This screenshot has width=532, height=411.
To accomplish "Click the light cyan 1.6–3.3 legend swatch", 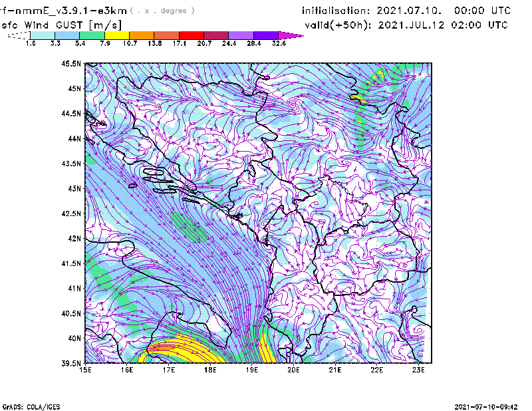I will (43, 35).
